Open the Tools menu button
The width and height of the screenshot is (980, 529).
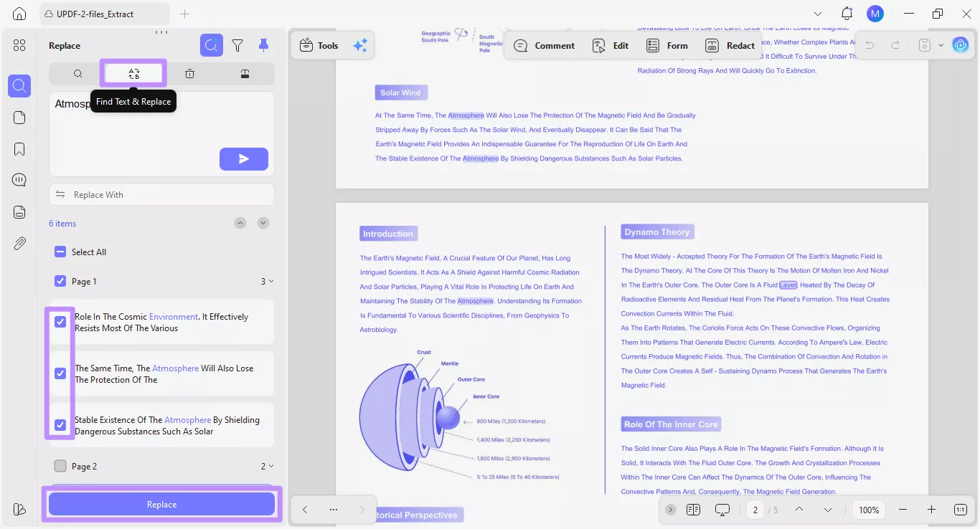tap(319, 45)
